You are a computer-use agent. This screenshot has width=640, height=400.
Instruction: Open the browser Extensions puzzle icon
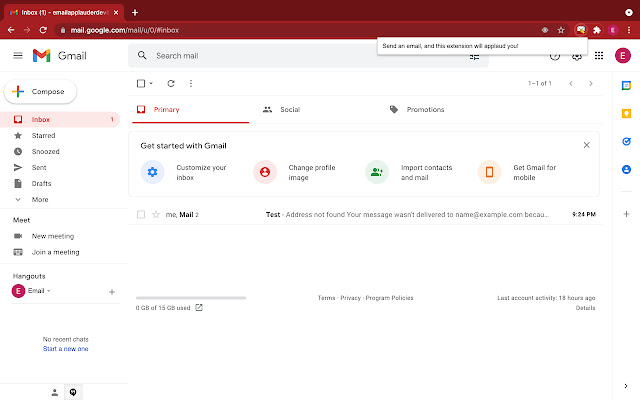[x=597, y=30]
